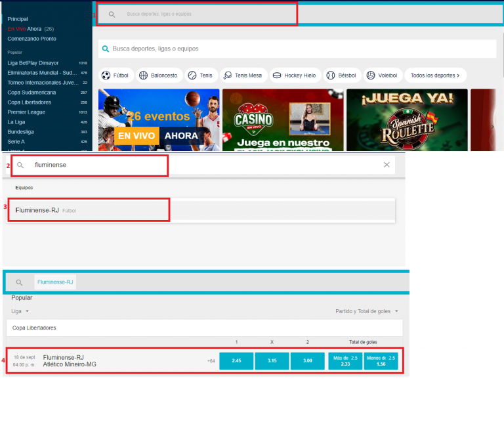Image resolution: width=504 pixels, height=430 pixels.
Task: Click the Fluminense-RJ tag in the search bar
Action: [55, 282]
